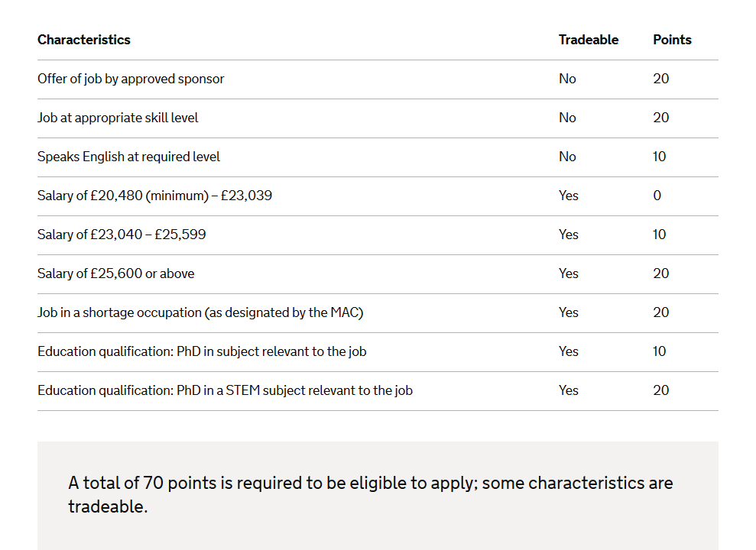Click the Tradeable column header

[x=589, y=40]
